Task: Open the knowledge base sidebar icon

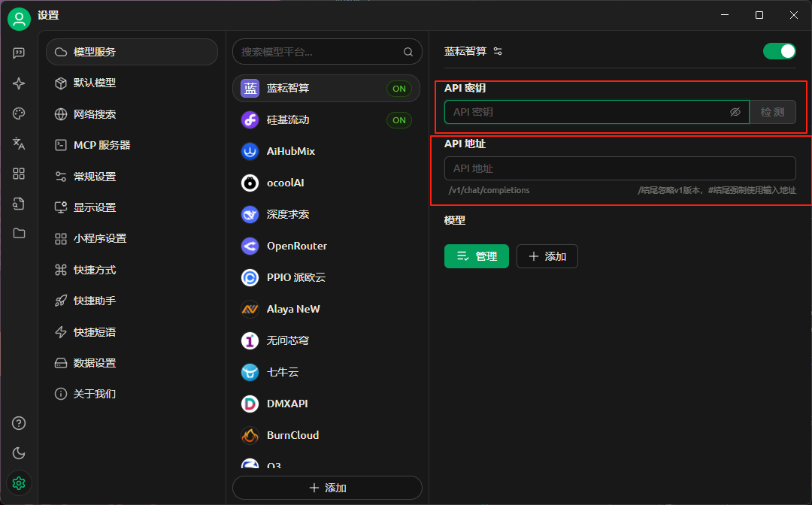Action: tap(19, 204)
